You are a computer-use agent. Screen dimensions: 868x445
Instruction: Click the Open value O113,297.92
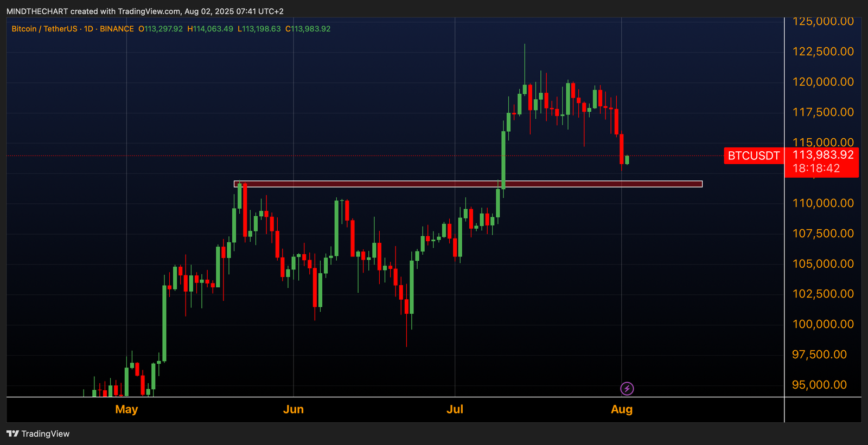pyautogui.click(x=161, y=29)
